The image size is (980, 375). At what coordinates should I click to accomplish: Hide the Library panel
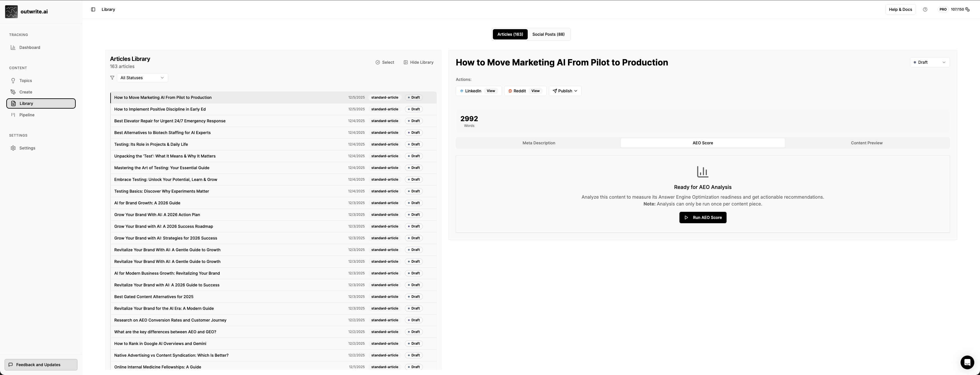[418, 62]
